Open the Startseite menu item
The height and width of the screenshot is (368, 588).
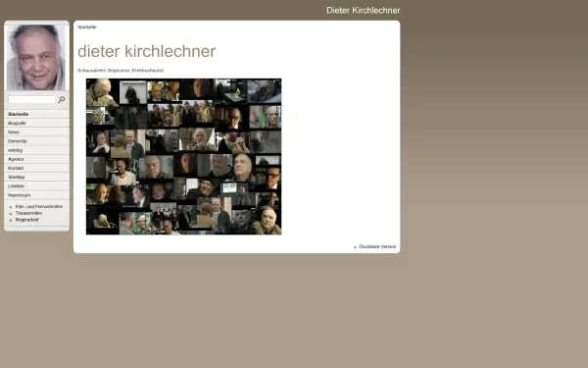(x=37, y=114)
